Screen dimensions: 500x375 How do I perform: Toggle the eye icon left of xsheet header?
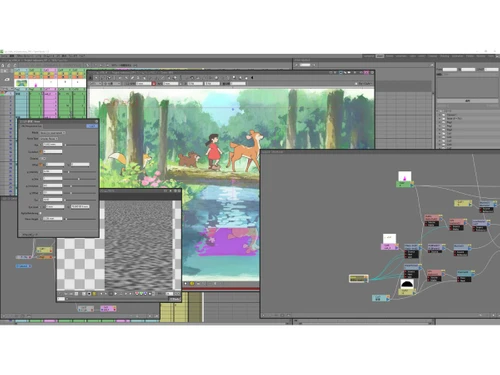coord(7,80)
